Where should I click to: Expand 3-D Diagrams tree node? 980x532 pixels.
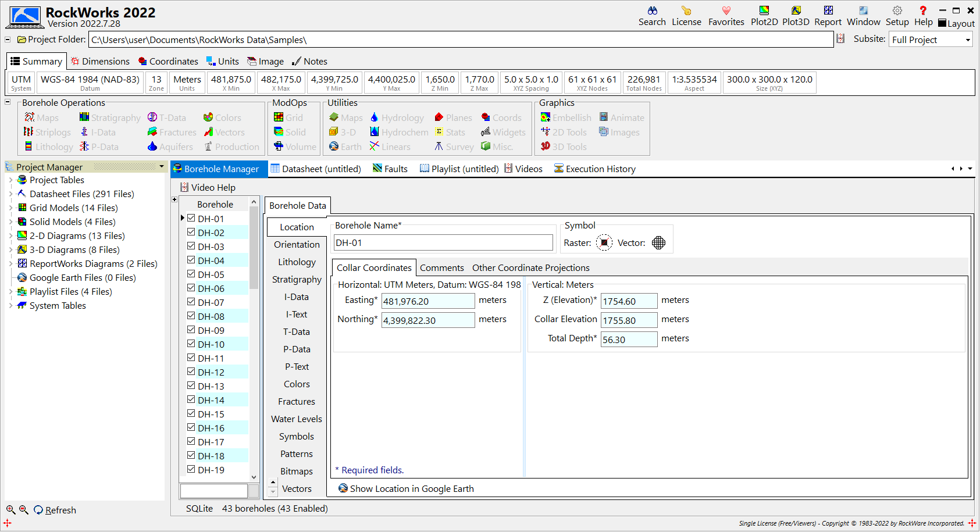point(10,250)
